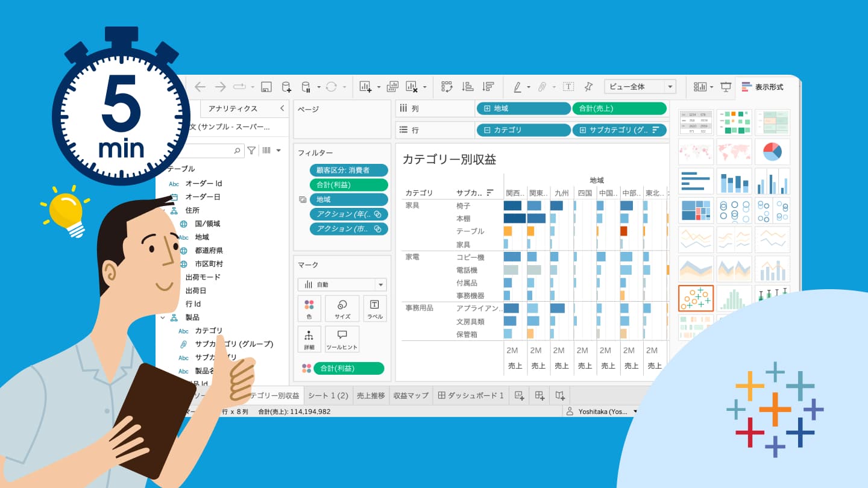
Task: Click the pause auto updates icon
Action: [307, 87]
